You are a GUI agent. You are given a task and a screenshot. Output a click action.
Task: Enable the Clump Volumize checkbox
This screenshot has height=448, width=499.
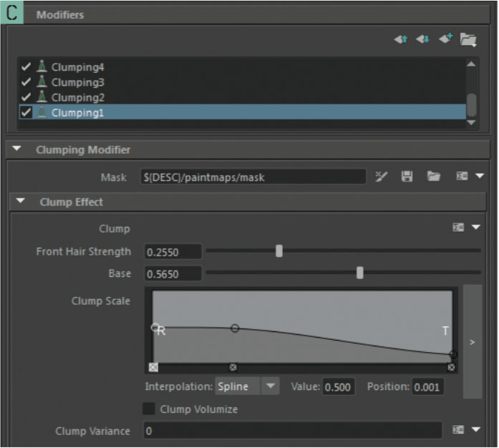click(149, 409)
